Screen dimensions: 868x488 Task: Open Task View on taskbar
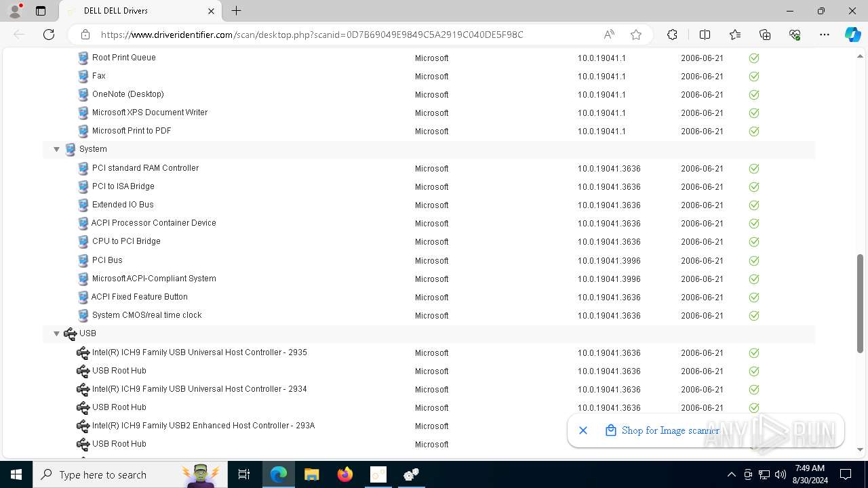244,474
